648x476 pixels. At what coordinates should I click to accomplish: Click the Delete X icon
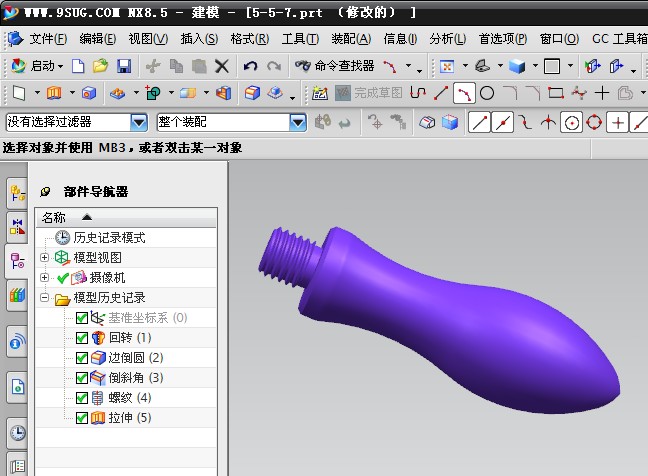(222, 66)
